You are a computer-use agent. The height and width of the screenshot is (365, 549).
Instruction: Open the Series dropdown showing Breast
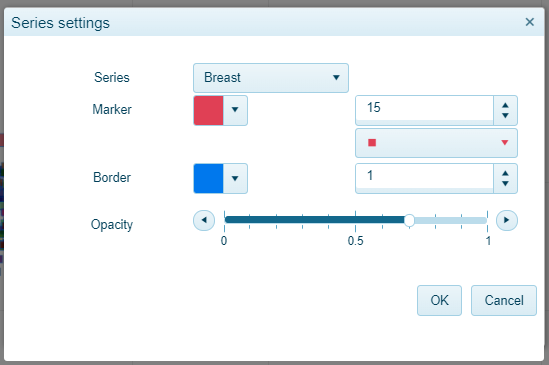click(x=271, y=78)
